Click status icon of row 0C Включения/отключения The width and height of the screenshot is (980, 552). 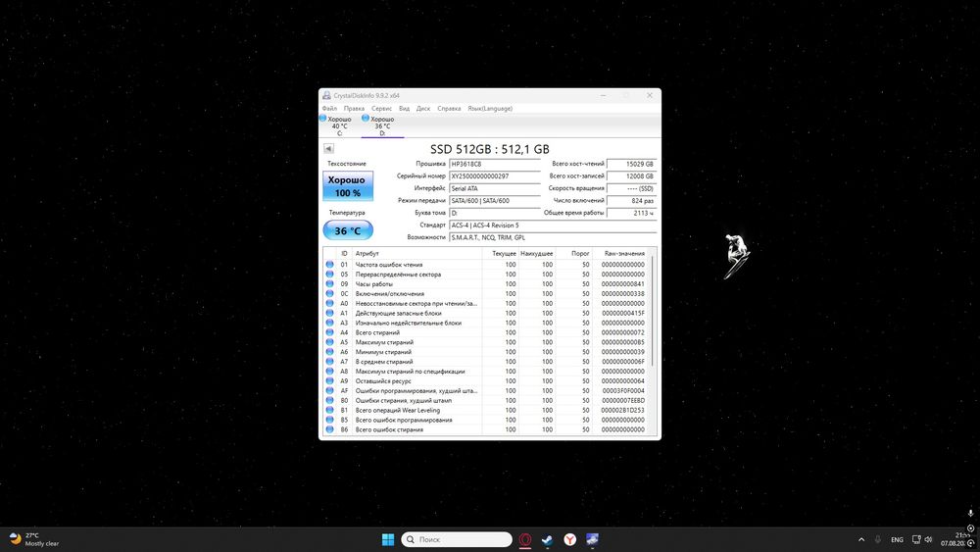(329, 294)
